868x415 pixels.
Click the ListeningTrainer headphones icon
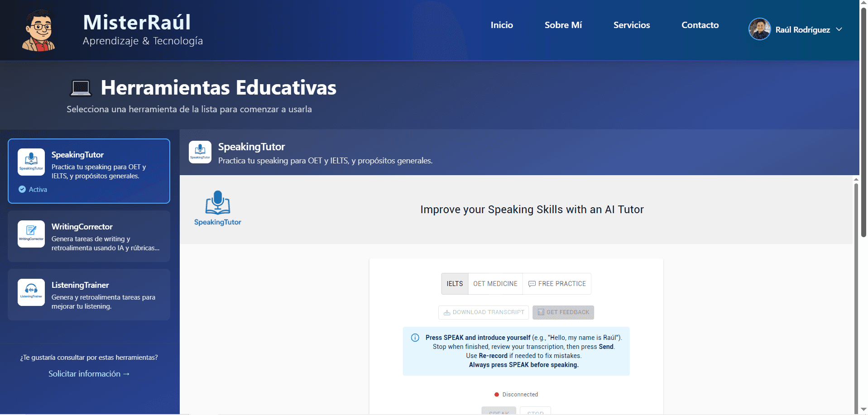31,292
